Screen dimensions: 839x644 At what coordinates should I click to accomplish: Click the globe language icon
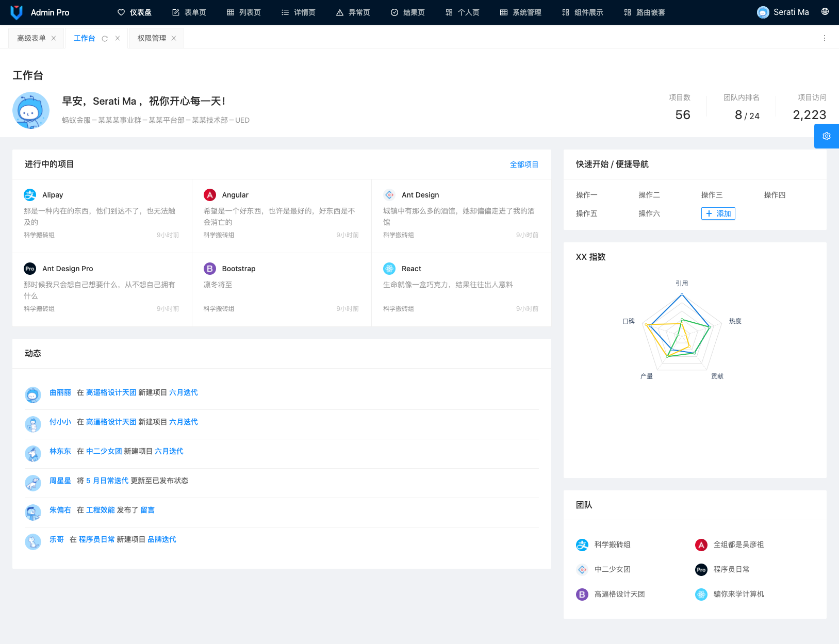pos(825,12)
